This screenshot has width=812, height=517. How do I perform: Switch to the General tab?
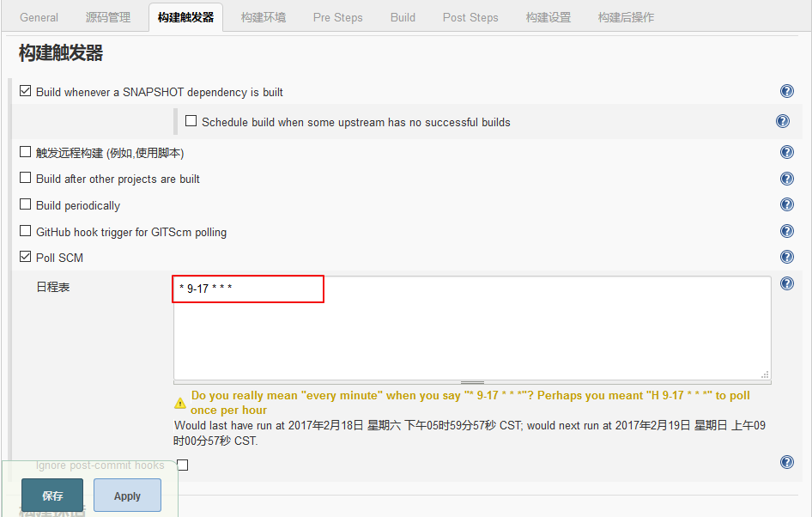tap(39, 18)
